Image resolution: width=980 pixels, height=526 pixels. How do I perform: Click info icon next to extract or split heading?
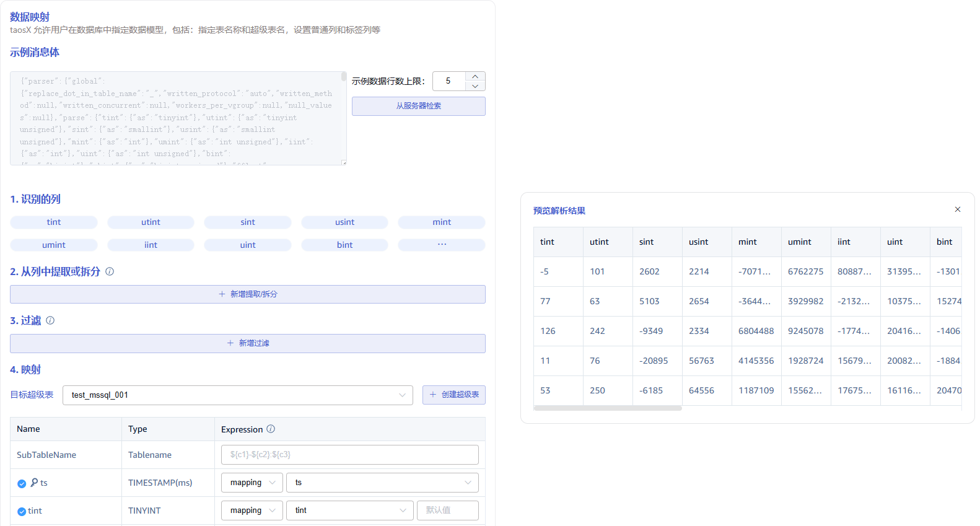pos(110,271)
